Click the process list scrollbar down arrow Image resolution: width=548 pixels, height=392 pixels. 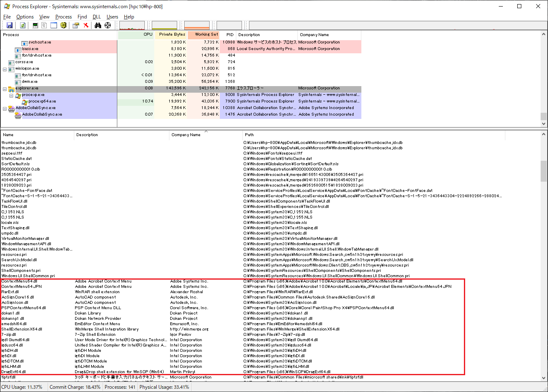tap(544, 123)
